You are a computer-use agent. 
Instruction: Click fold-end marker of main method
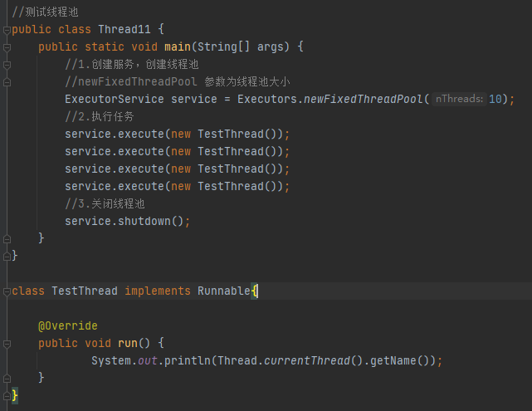[x=7, y=238]
